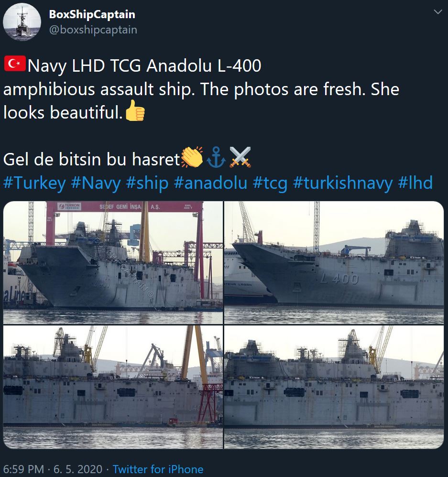The width and height of the screenshot is (448, 477).
Task: Open the #Navy hashtag
Action: coord(96,183)
